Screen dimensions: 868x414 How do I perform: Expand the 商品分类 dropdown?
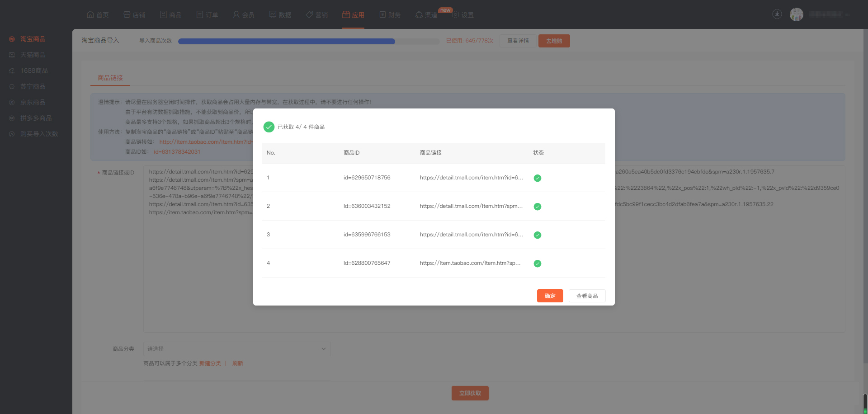click(237, 349)
